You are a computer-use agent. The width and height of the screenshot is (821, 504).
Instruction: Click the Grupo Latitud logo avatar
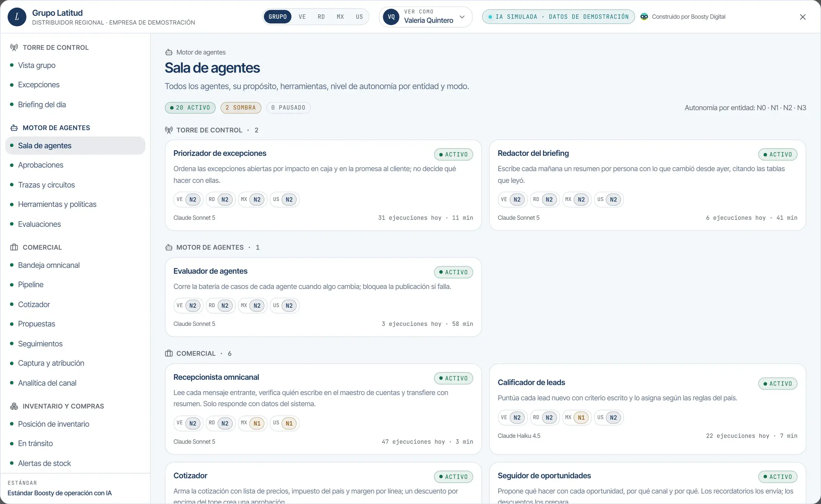(17, 17)
